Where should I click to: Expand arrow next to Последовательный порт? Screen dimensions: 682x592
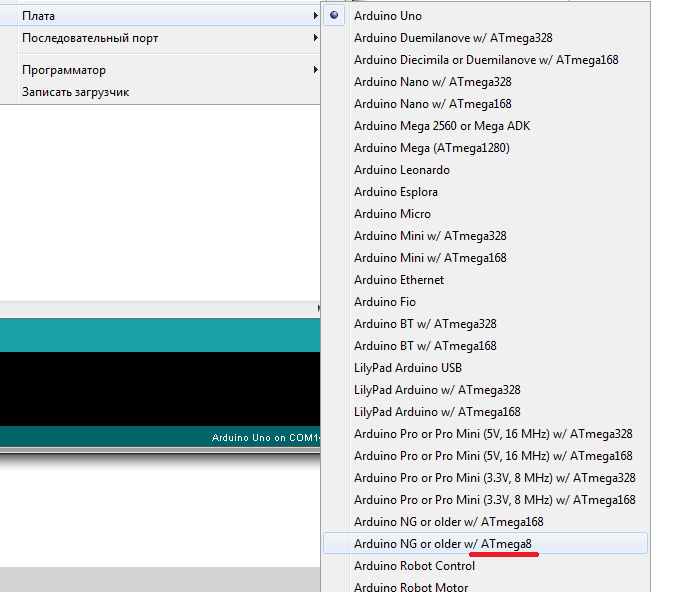click(x=315, y=38)
